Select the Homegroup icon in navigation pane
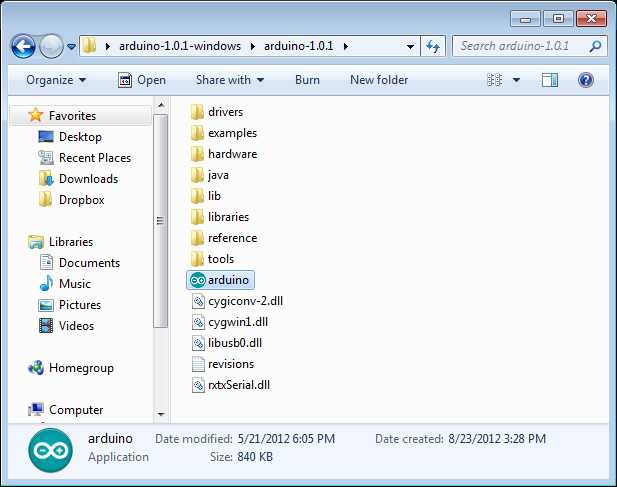This screenshot has width=617, height=487. [36, 368]
